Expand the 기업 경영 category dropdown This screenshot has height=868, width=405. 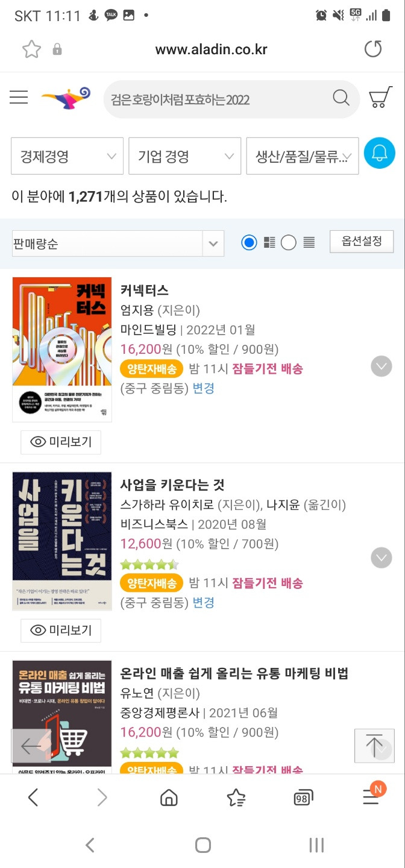pyautogui.click(x=184, y=156)
